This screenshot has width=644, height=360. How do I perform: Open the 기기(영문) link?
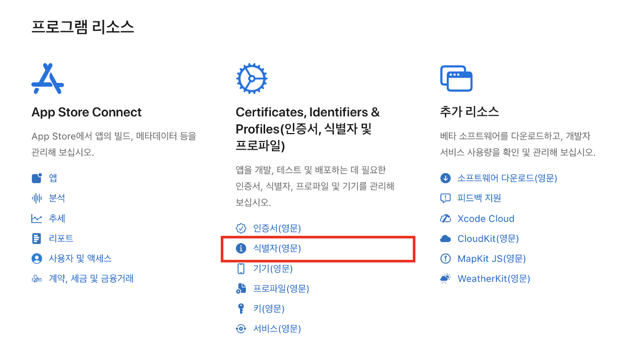pos(273,269)
